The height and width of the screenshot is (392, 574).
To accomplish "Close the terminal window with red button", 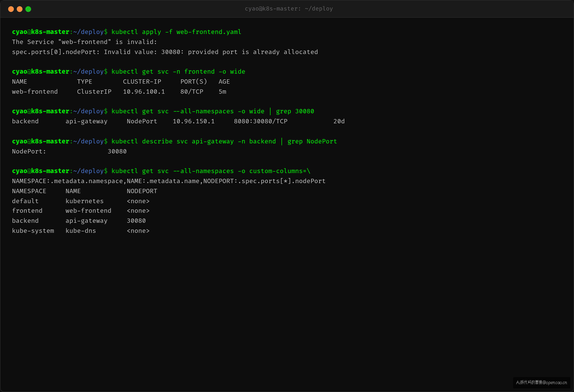I will (11, 9).
